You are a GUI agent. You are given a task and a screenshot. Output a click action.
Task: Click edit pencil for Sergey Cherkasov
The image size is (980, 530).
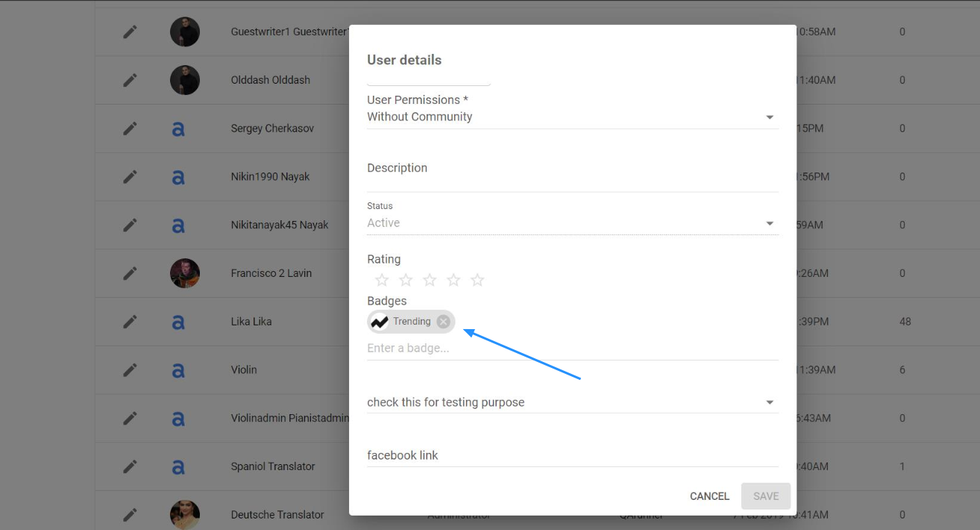click(x=130, y=128)
